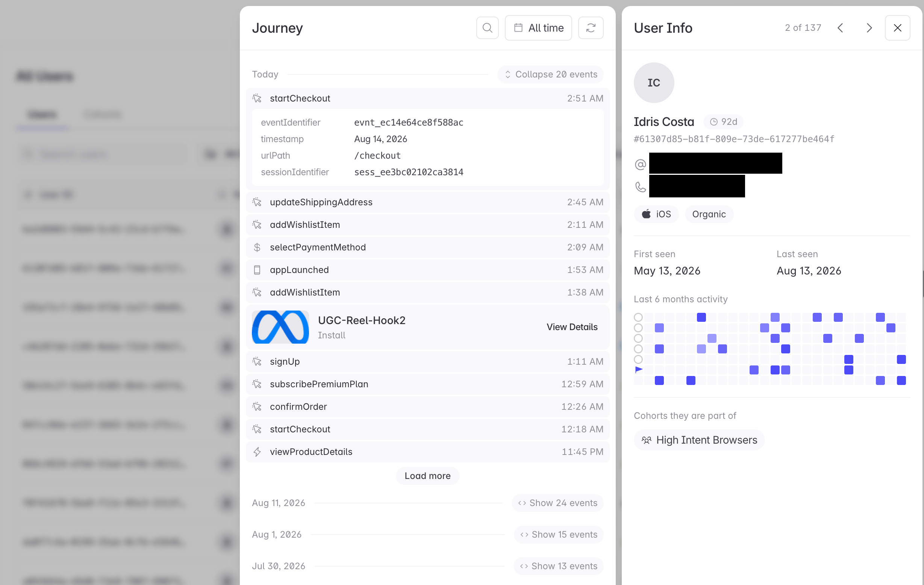Click the cursor icon beside confirmOrder
The width and height of the screenshot is (924, 585).
257,407
